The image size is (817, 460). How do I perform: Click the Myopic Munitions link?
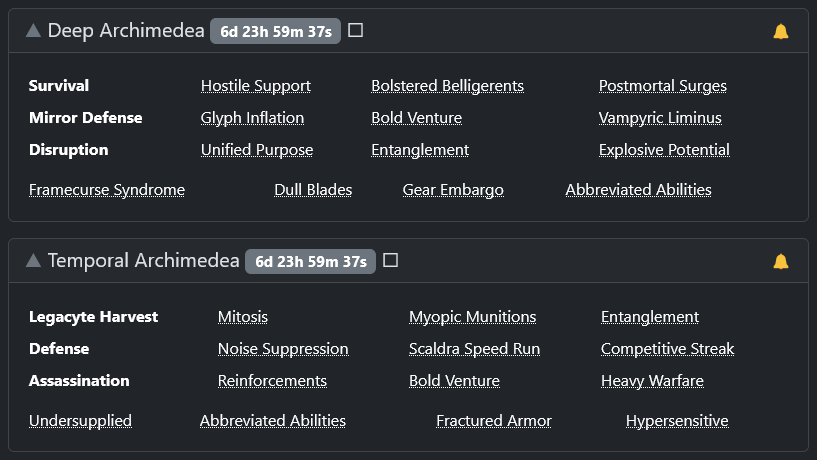coord(472,317)
